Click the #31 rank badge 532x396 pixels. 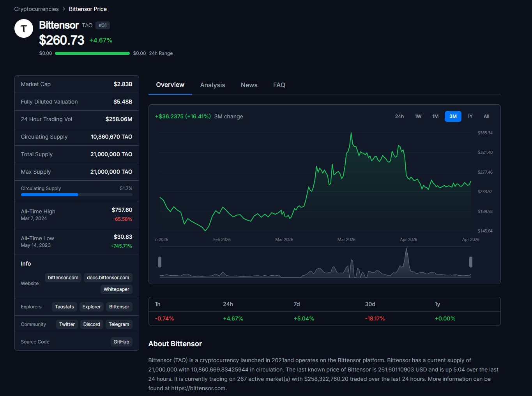click(x=103, y=25)
